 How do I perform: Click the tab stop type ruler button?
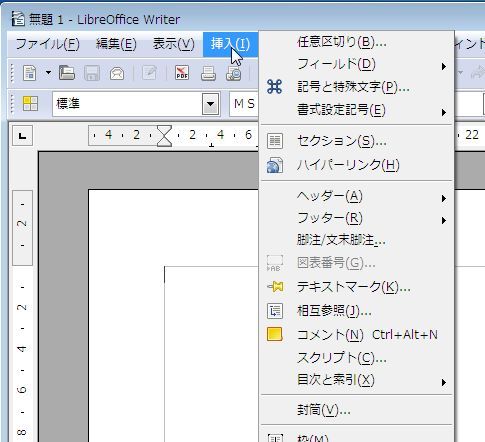[x=22, y=136]
